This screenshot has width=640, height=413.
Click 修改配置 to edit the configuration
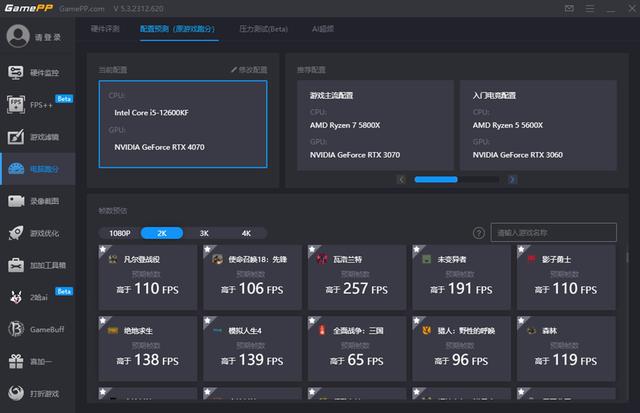249,70
